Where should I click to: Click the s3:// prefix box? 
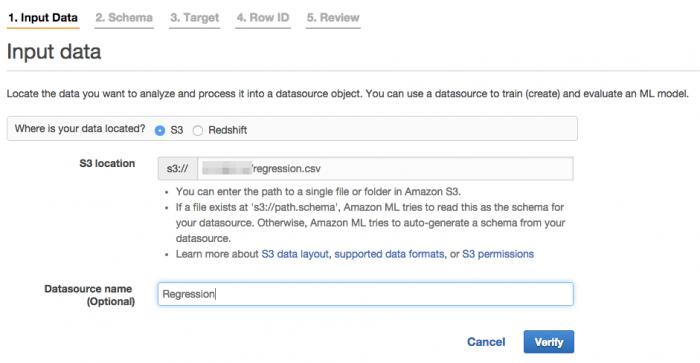click(178, 169)
